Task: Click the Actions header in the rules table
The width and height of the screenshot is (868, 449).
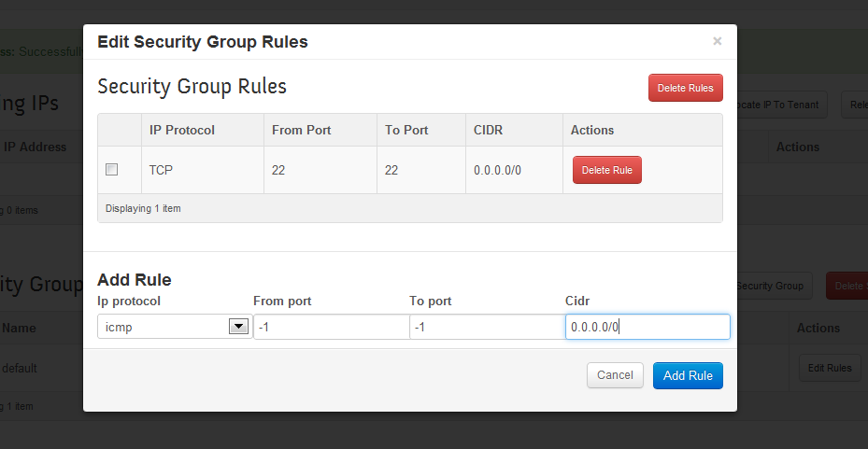Action: point(592,130)
